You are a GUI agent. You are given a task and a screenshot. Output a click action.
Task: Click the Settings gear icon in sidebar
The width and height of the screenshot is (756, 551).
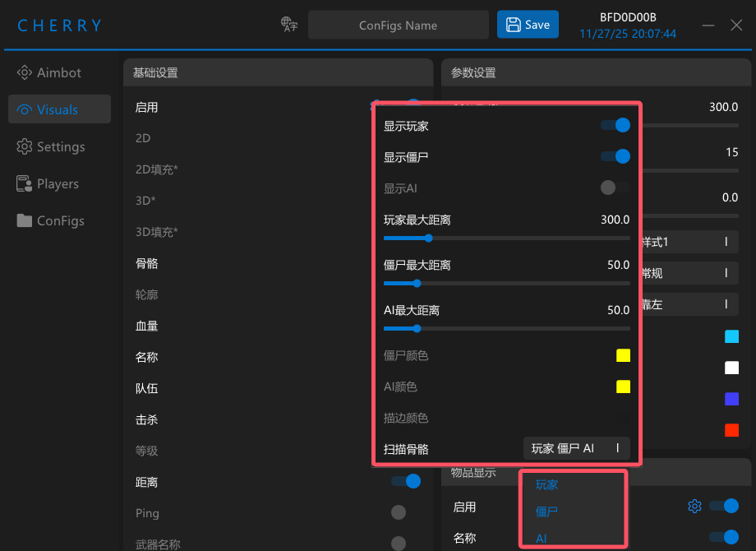(24, 146)
